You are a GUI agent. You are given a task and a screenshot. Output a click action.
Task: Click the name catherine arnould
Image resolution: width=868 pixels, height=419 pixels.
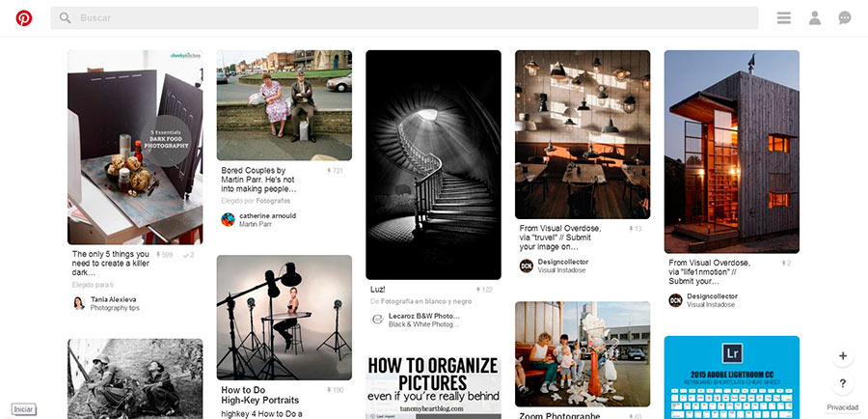tap(267, 215)
